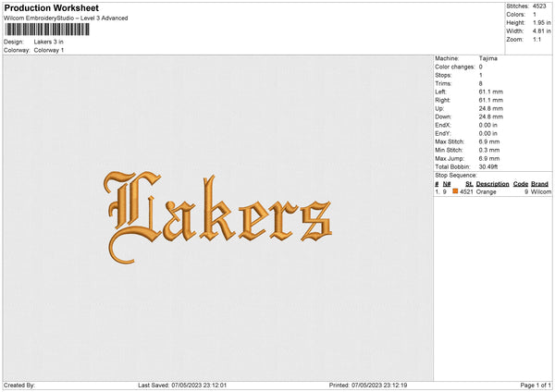Click the design name Lakers 3 in

[x=49, y=42]
